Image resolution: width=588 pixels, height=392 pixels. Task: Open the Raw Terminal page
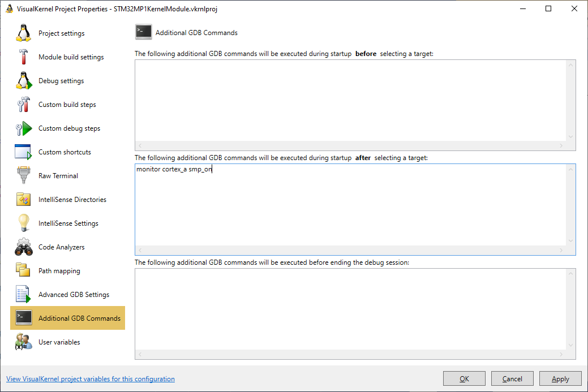coord(58,176)
